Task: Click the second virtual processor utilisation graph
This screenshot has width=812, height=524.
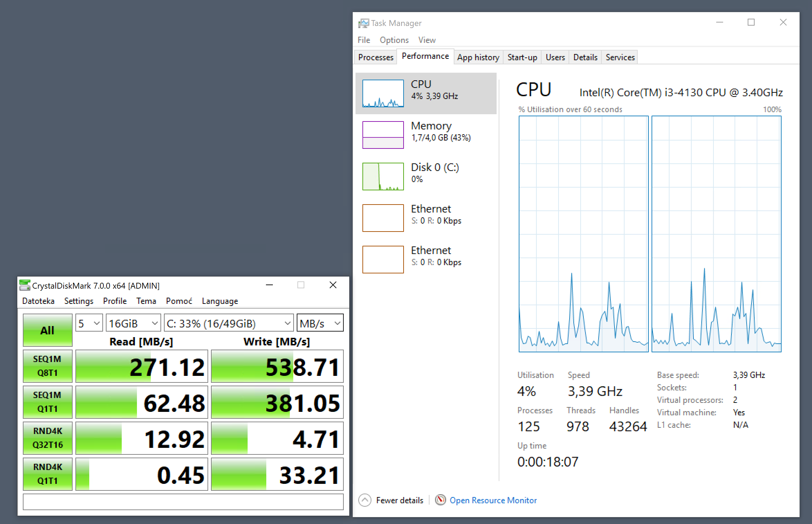Action: coord(717,234)
